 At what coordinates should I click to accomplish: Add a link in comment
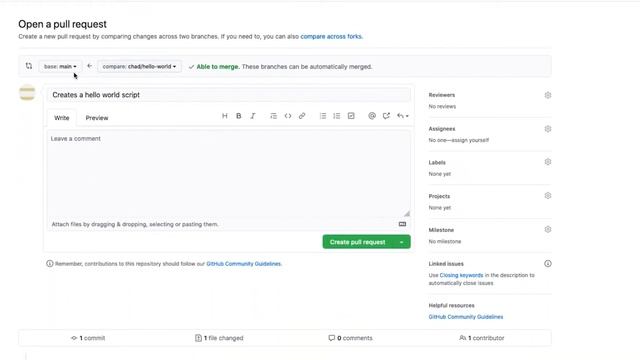pyautogui.click(x=302, y=116)
